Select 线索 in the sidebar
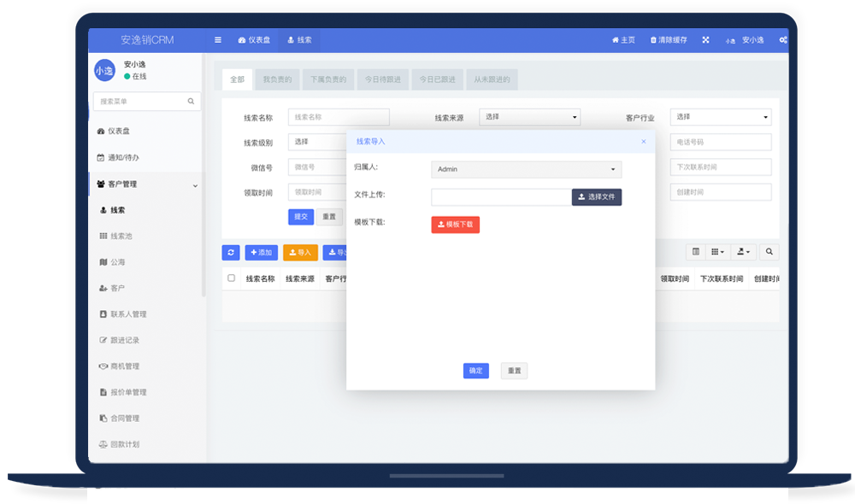The height and width of the screenshot is (504, 855). point(113,210)
